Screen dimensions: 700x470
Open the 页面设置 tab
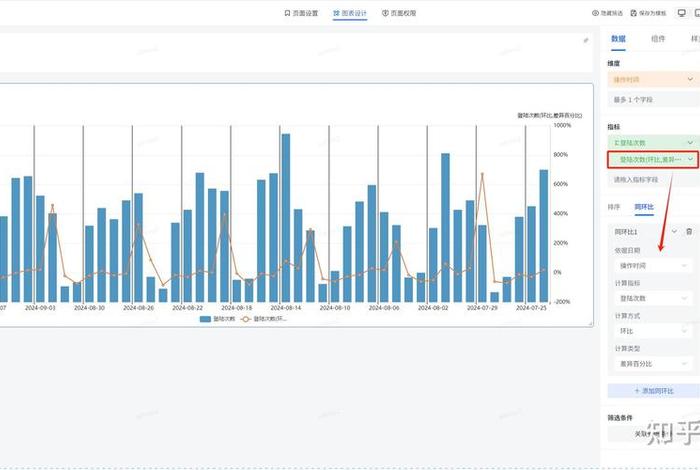tap(301, 14)
